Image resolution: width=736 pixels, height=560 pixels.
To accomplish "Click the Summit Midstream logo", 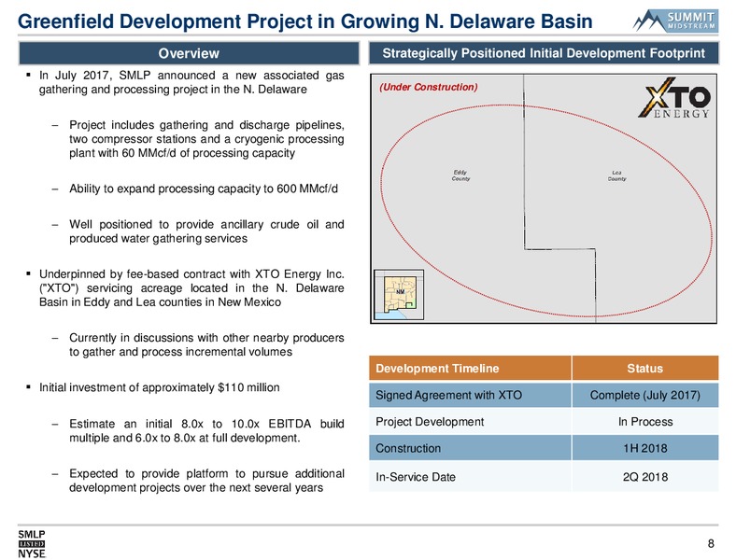I will 675,21.
